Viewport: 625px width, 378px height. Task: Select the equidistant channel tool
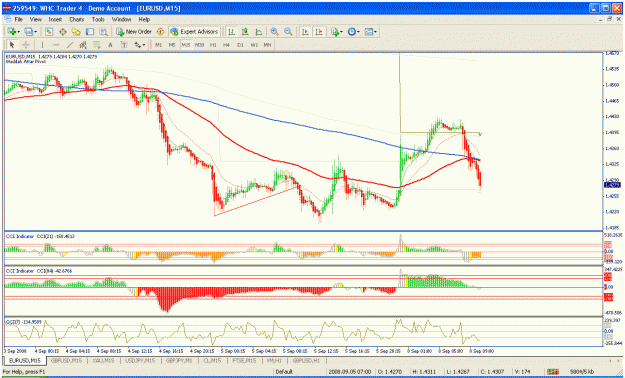[x=83, y=45]
